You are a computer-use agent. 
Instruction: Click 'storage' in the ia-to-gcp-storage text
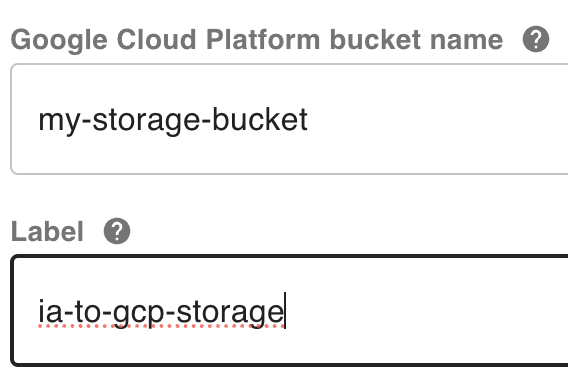[230, 313]
